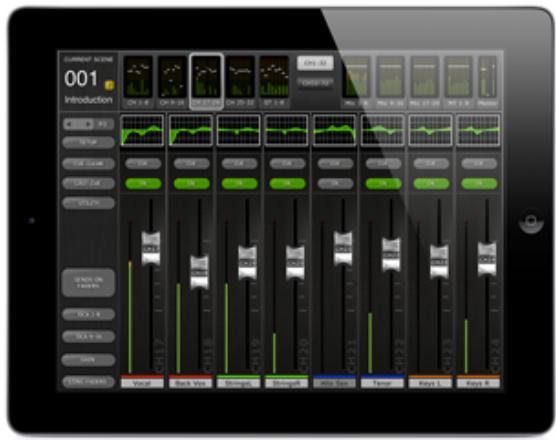
Task: Enable CUE on the Tenor channel
Action: tap(383, 163)
